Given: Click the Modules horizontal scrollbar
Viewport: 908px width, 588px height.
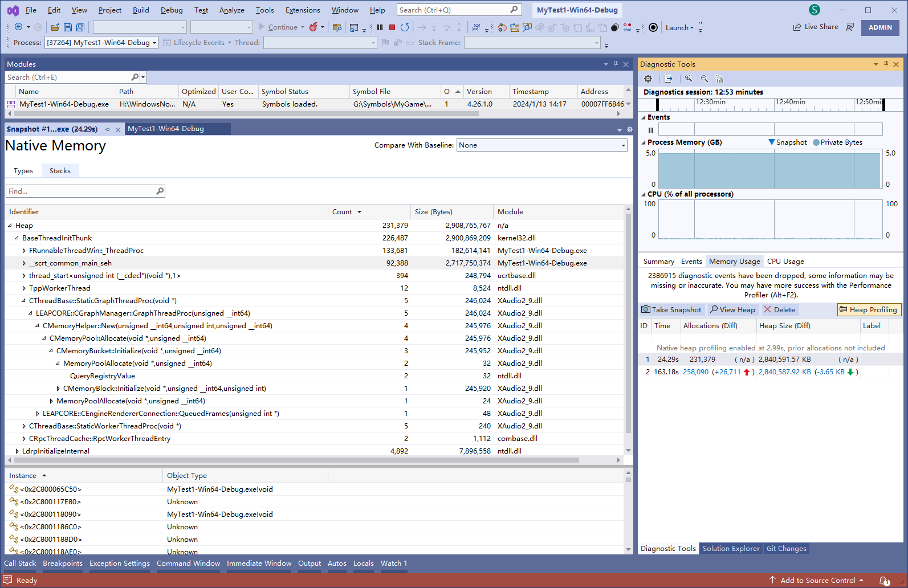Looking at the screenshot, I should tap(246, 113).
